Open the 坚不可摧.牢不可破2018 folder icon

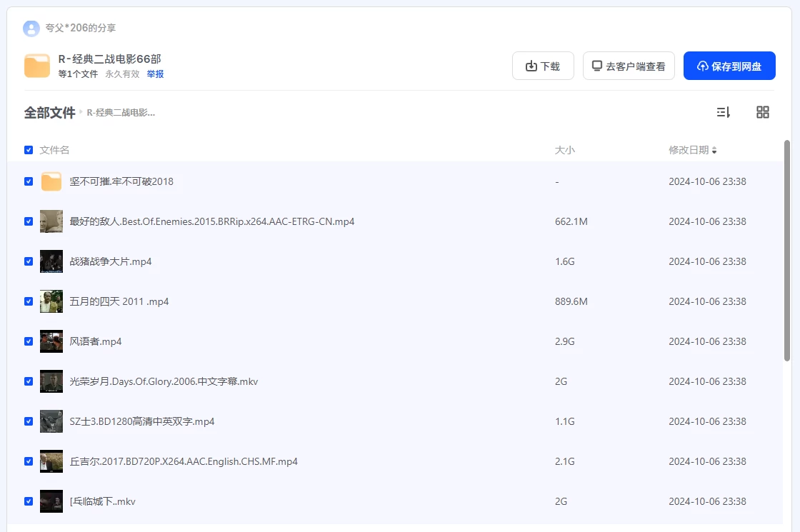pyautogui.click(x=51, y=181)
